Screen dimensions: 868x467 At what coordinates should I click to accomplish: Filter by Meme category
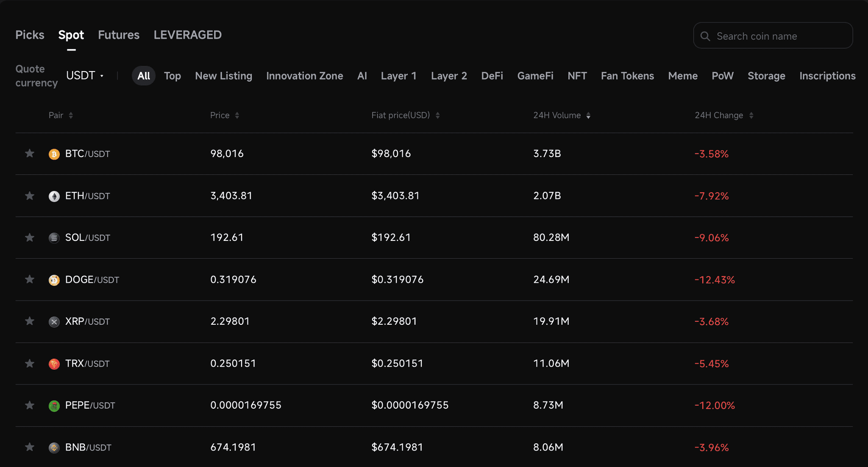point(683,76)
